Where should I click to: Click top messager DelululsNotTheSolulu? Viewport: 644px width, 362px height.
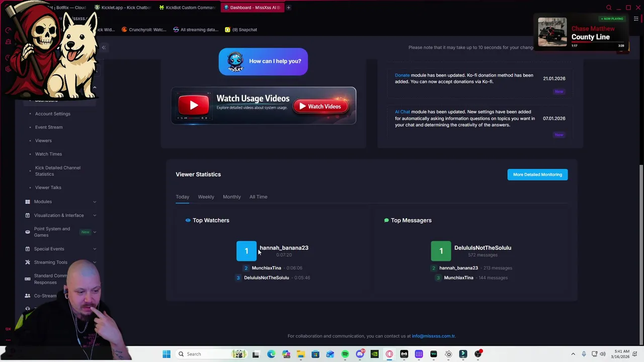pos(482,248)
